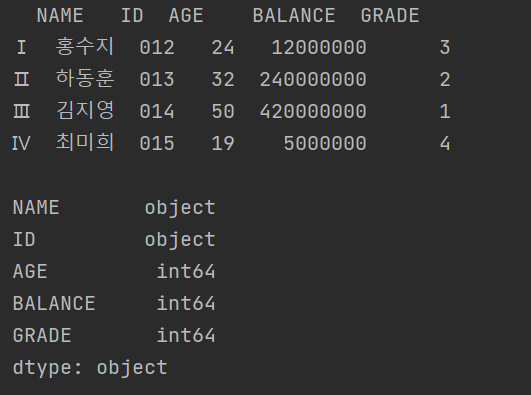Click age value 24
531x395 pixels.
pyautogui.click(x=223, y=47)
